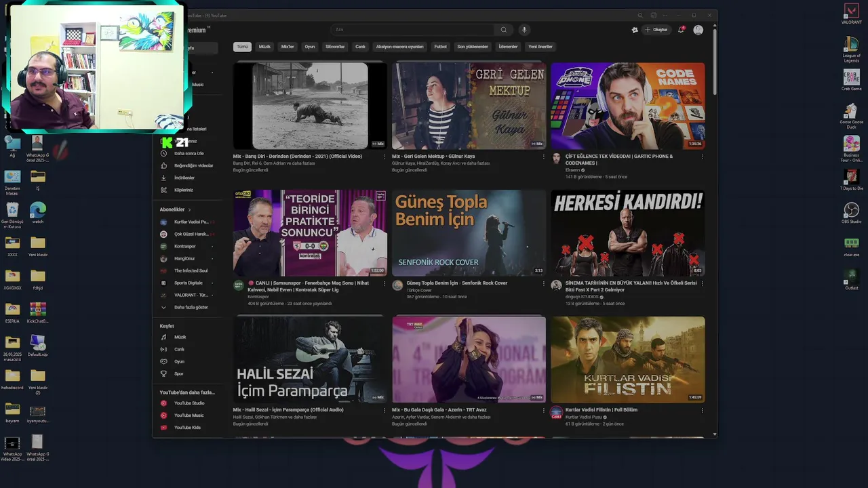
Task: Select the Yeni öneriler chip
Action: point(540,47)
